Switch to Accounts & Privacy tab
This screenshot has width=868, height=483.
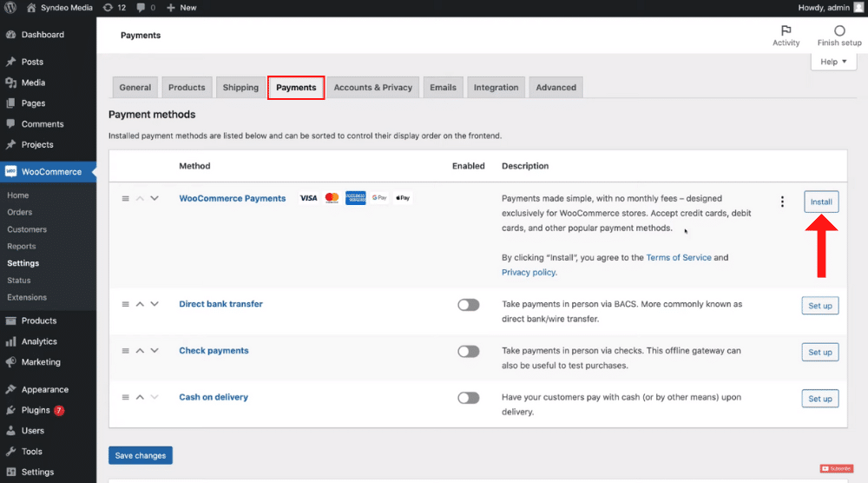(372, 88)
